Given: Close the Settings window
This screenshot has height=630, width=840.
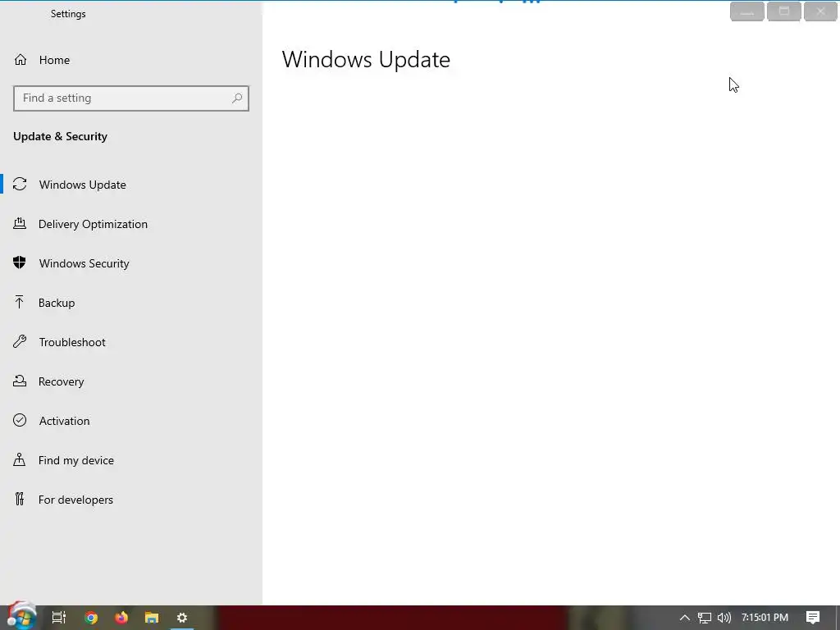Looking at the screenshot, I should tap(820, 11).
